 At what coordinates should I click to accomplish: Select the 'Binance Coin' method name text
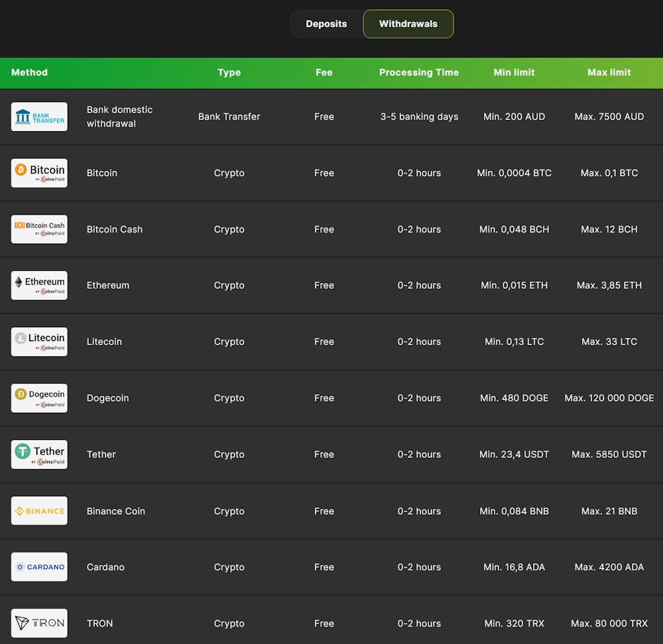(116, 511)
